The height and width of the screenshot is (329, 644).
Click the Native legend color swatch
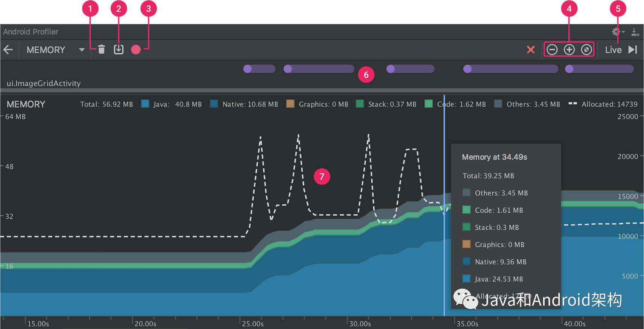tap(214, 104)
